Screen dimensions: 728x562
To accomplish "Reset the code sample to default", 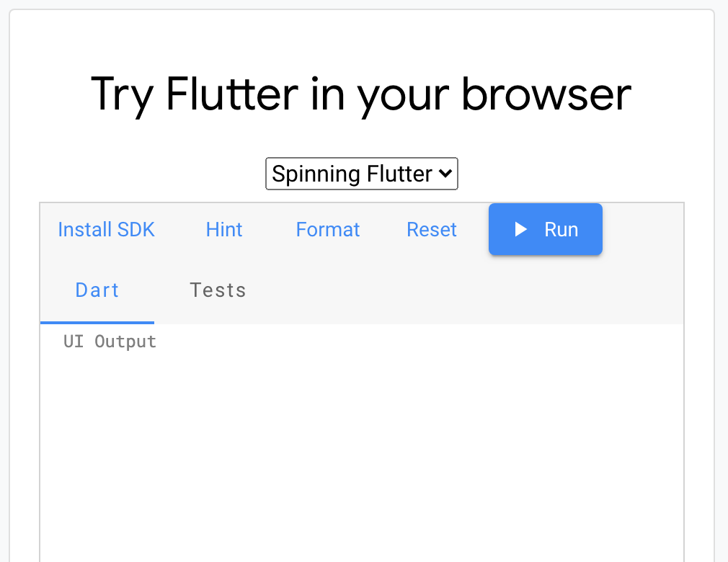I will click(x=431, y=229).
